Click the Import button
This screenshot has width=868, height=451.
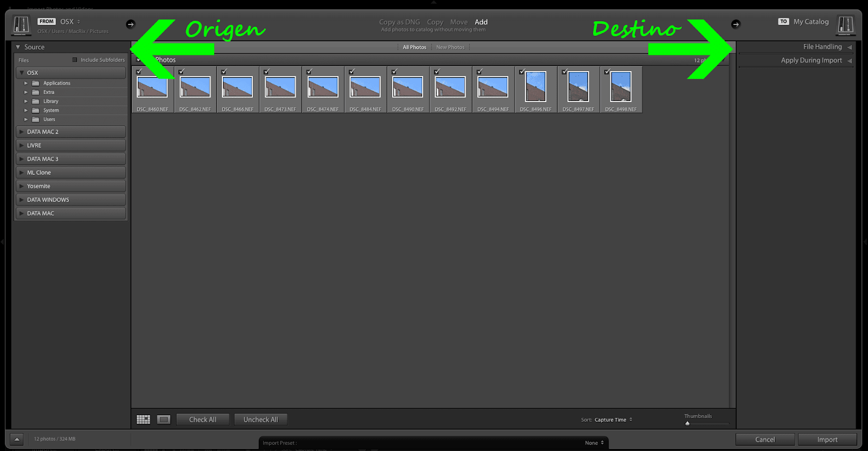[x=827, y=440]
